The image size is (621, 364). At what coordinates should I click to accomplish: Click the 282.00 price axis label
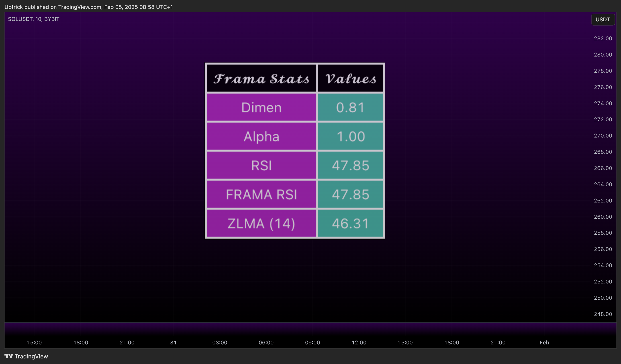tap(603, 38)
